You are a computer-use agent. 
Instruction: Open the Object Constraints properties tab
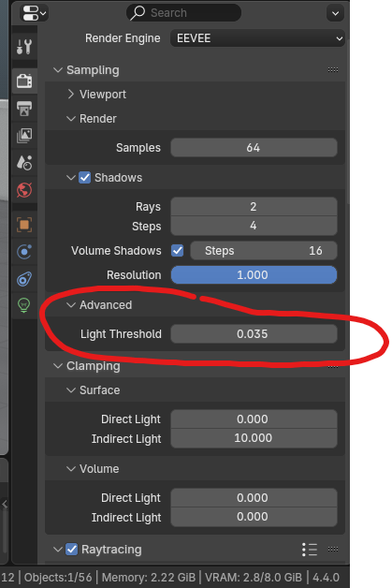24,279
